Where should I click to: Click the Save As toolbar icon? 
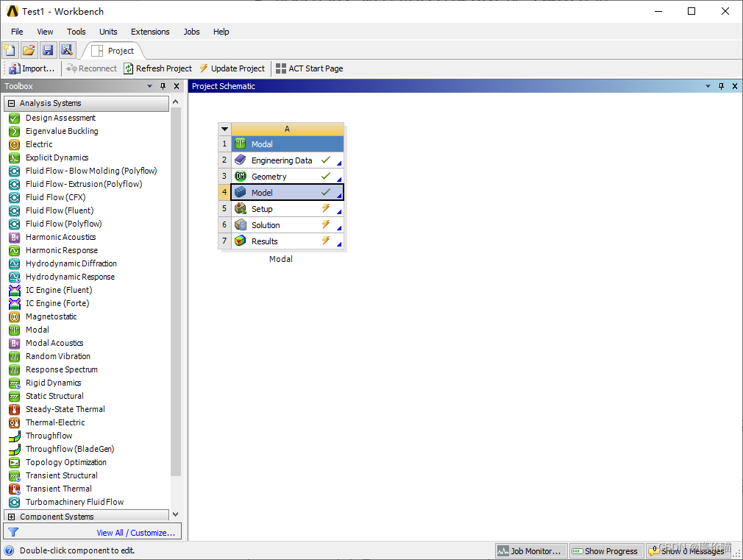click(66, 50)
